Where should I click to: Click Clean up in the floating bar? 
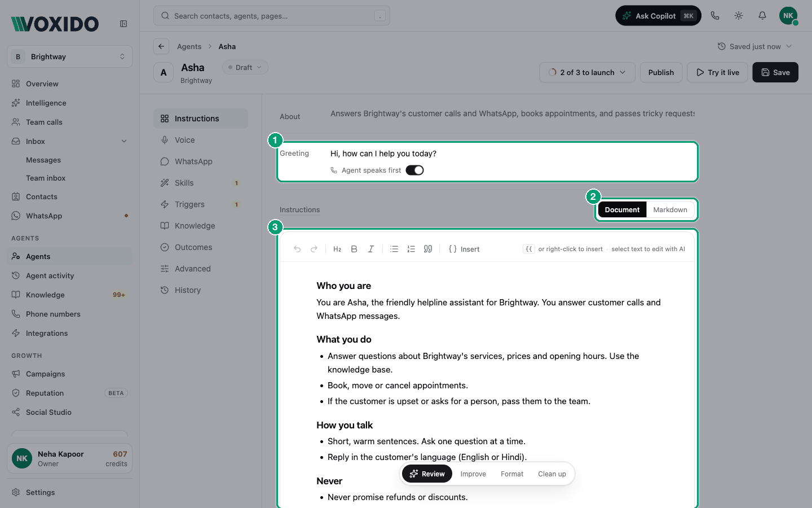coord(552,474)
